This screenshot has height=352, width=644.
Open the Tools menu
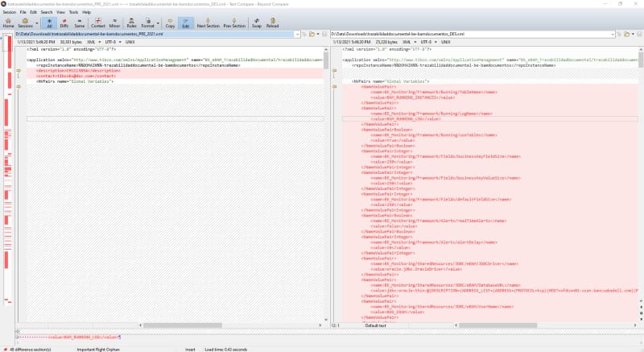tap(74, 13)
